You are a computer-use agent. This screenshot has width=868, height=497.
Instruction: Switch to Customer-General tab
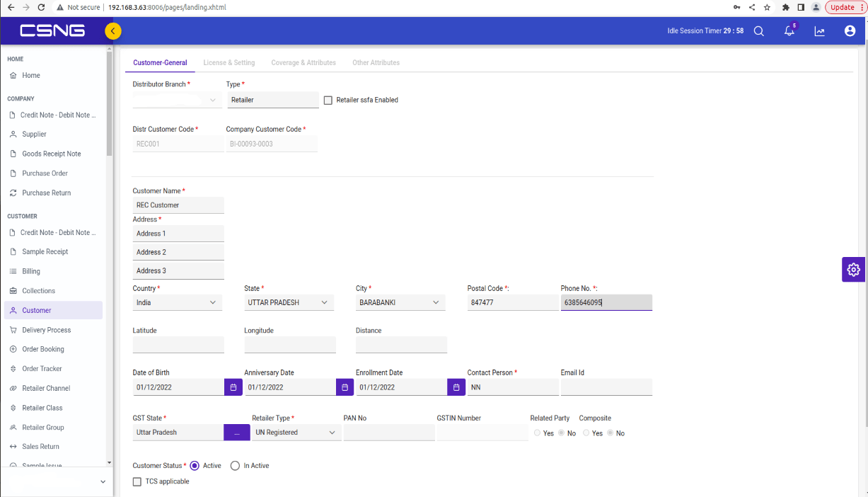[160, 63]
